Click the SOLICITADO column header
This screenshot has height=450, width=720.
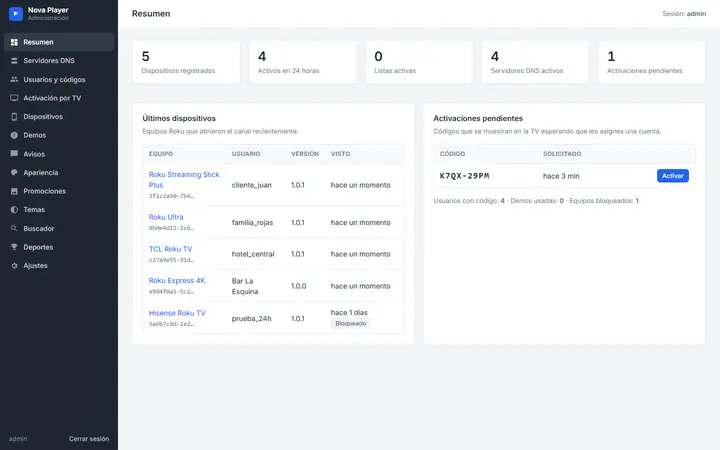pos(562,154)
